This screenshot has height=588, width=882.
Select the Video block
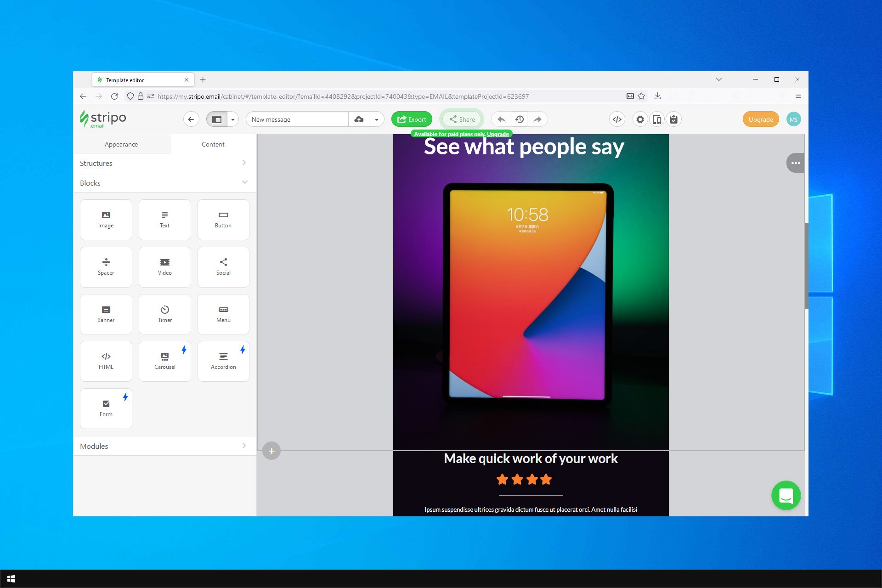(x=164, y=267)
